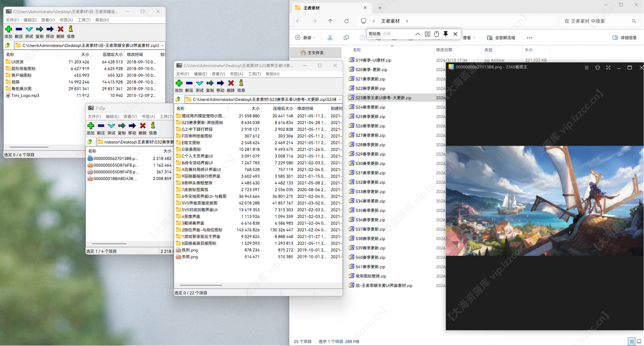Click Explorer's Back arrow
The image size is (644, 346).
click(x=298, y=21)
